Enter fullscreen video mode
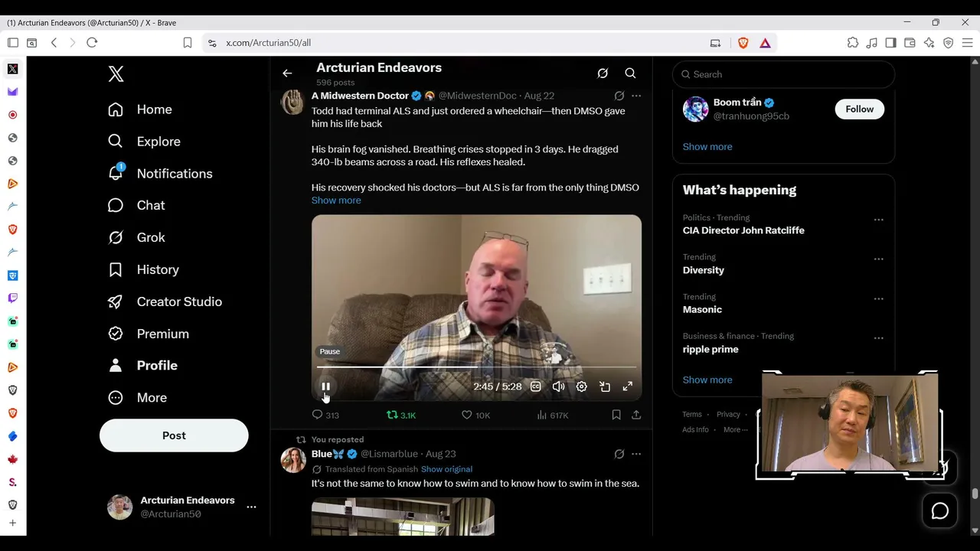 coord(628,386)
